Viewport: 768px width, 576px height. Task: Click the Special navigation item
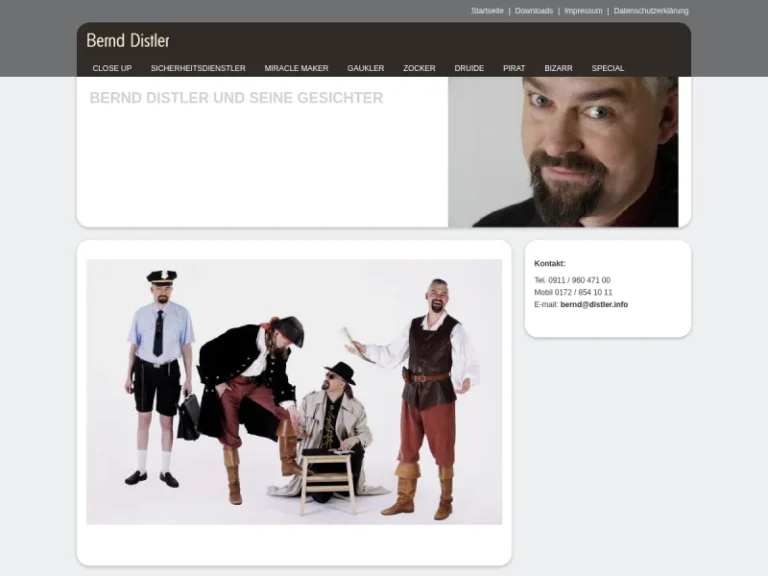pos(608,68)
